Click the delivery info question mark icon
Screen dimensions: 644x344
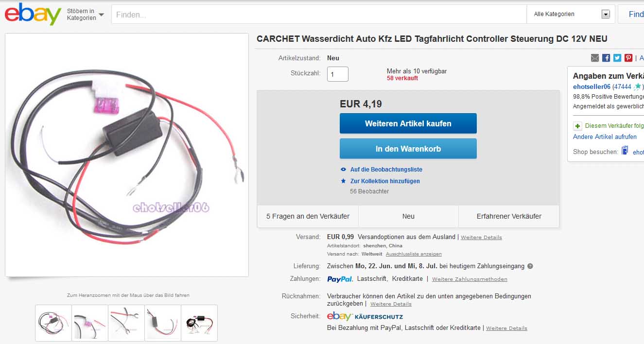point(530,266)
